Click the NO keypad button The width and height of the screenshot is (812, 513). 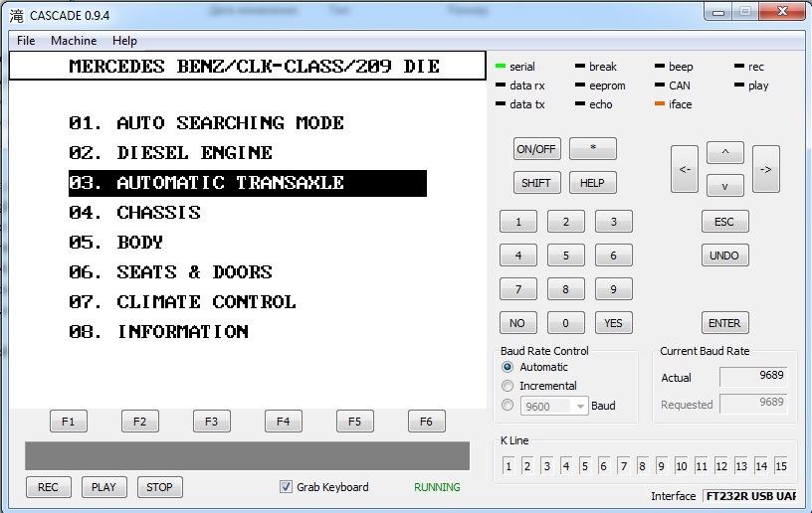coord(518,323)
